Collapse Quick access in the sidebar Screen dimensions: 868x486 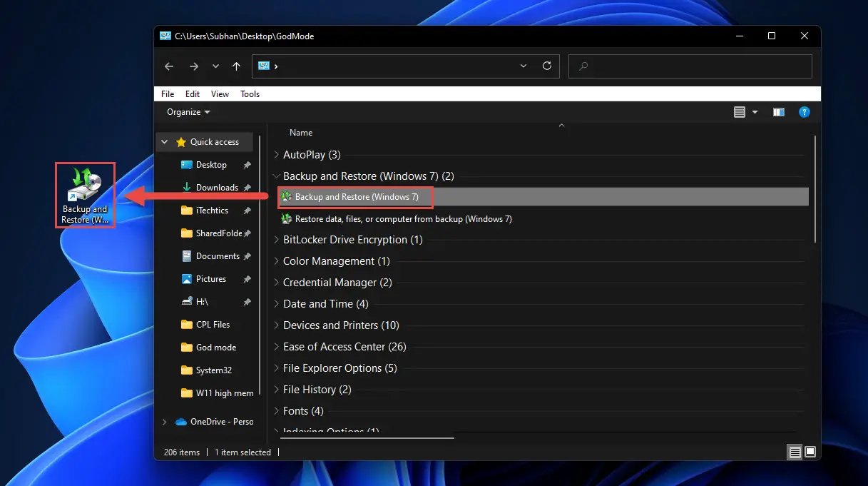pyautogui.click(x=165, y=142)
